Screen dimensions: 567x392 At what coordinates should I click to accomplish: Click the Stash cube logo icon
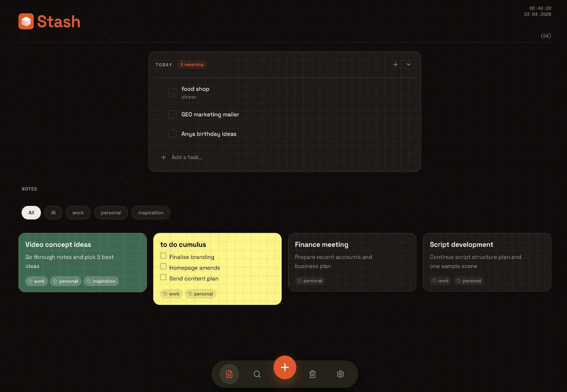(26, 21)
